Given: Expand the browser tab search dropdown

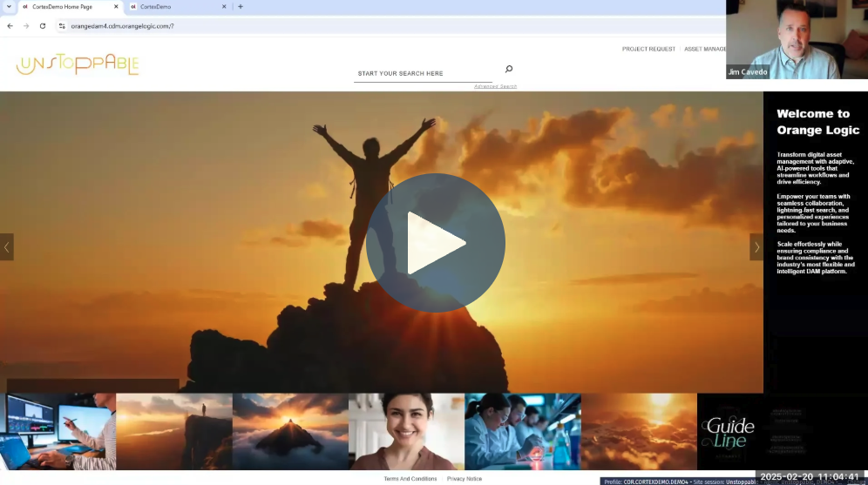Looking at the screenshot, I should [x=8, y=7].
